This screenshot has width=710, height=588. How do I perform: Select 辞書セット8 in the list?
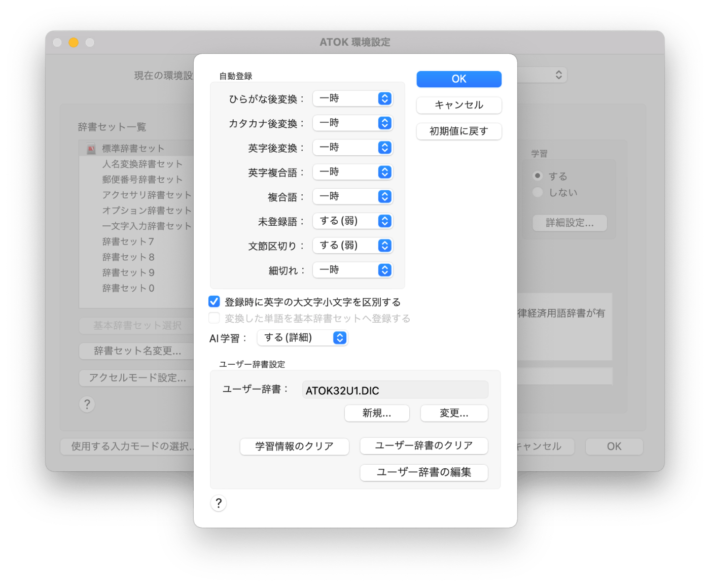point(136,257)
